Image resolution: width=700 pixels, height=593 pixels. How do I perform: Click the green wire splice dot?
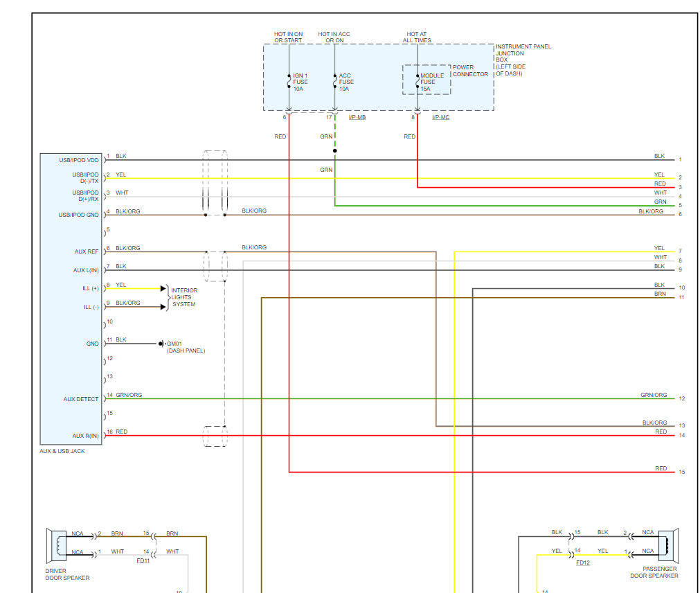(x=335, y=151)
